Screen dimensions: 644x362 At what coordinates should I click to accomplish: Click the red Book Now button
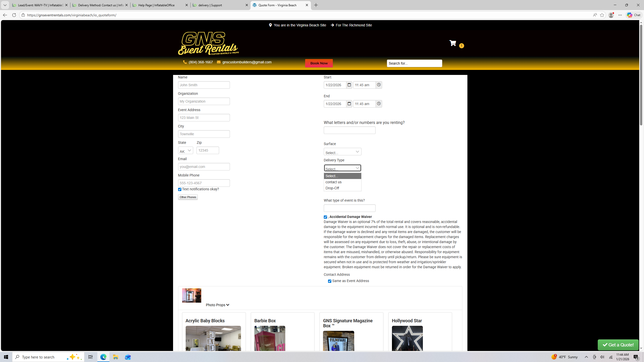[x=319, y=63]
